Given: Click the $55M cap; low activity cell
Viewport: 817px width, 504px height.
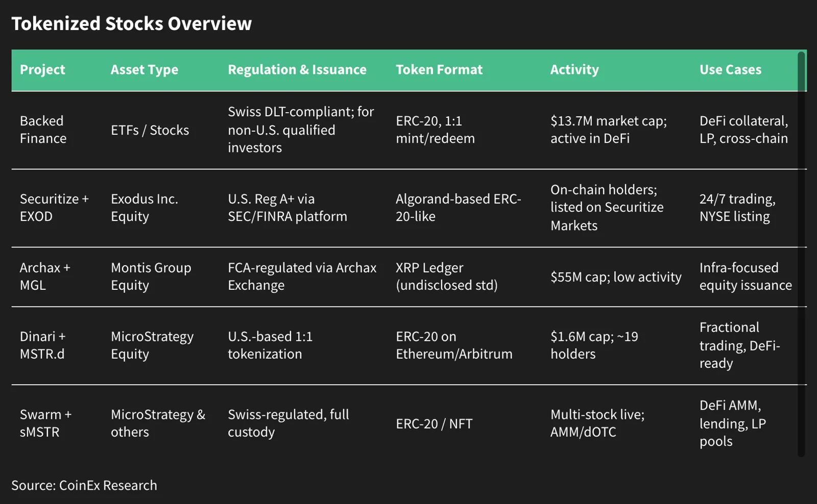Looking at the screenshot, I should pos(616,277).
